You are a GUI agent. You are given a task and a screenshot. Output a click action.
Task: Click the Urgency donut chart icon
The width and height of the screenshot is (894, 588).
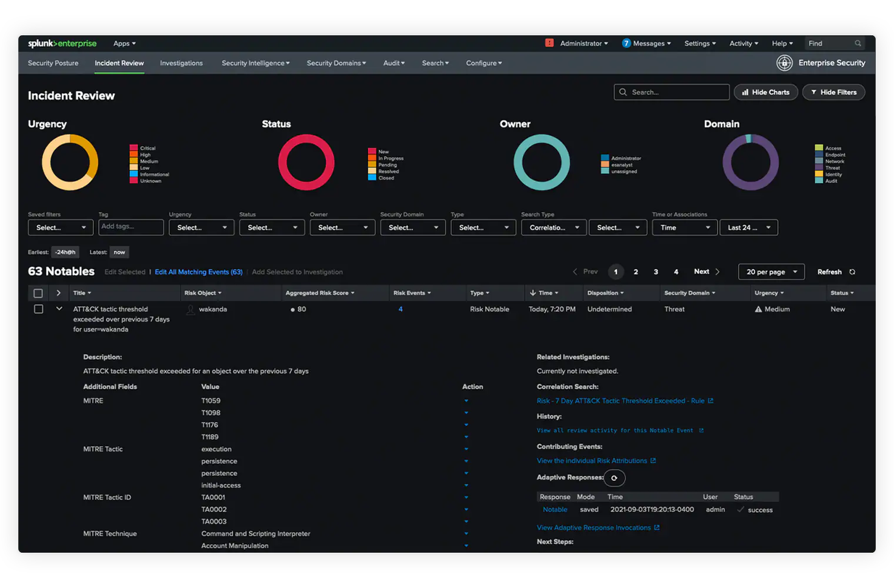coord(70,163)
